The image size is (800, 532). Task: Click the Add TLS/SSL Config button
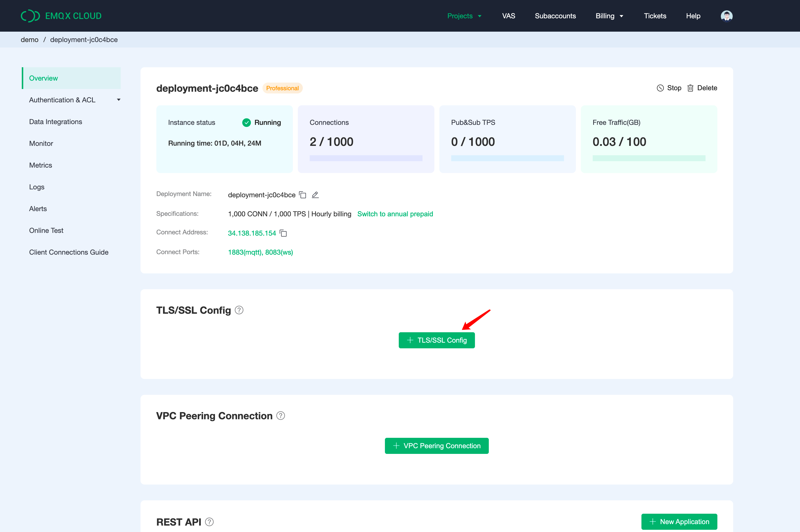pos(437,340)
